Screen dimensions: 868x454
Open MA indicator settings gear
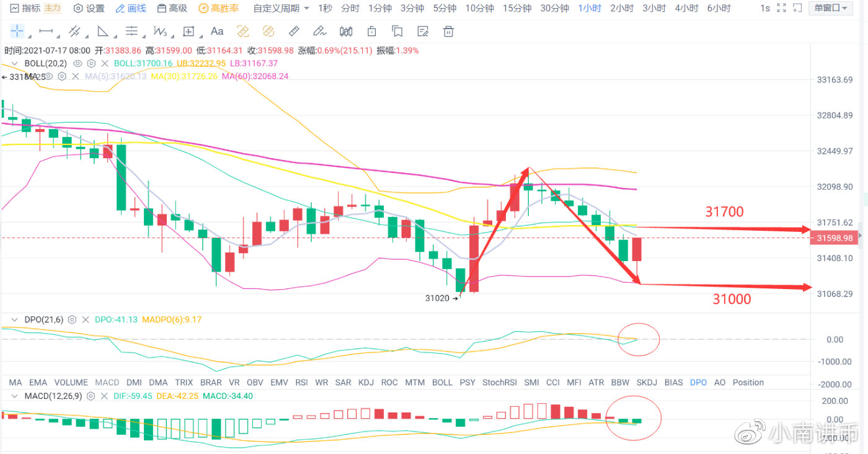click(62, 76)
